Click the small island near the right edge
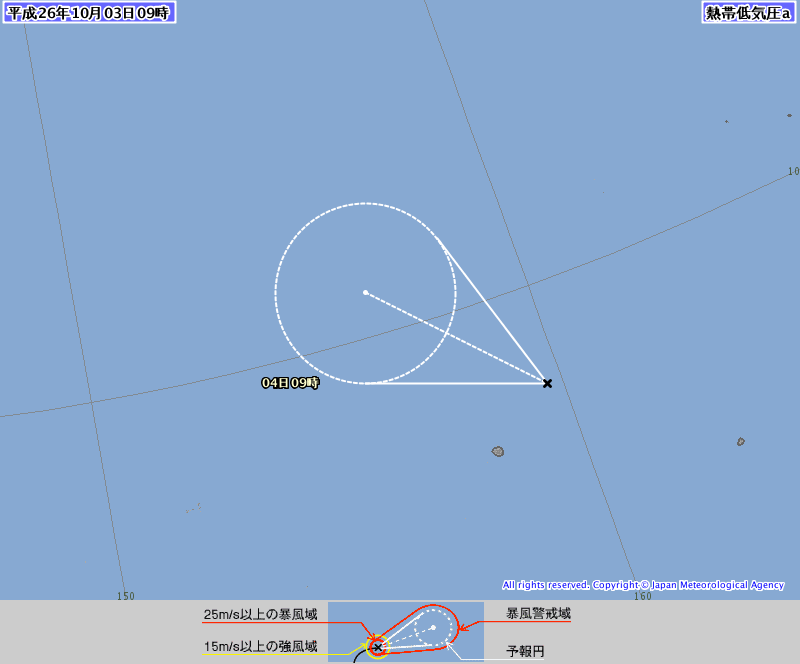This screenshot has width=800, height=664. 740,441
